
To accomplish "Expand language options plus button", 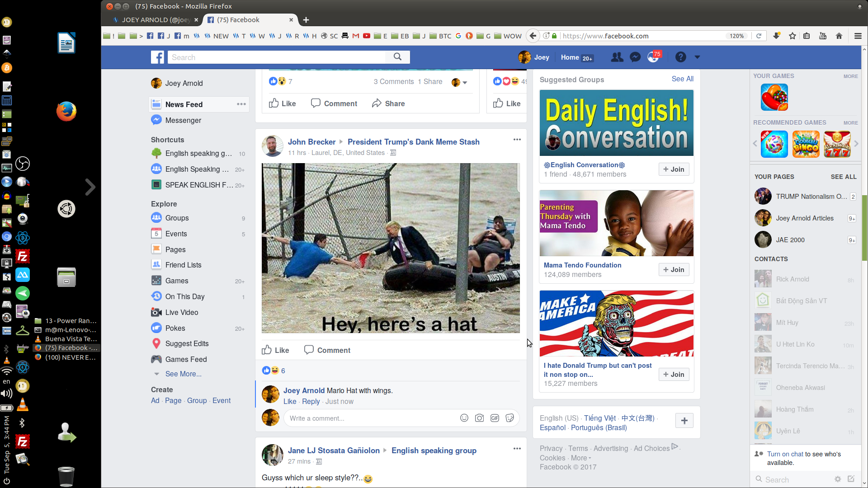I will click(x=684, y=421).
